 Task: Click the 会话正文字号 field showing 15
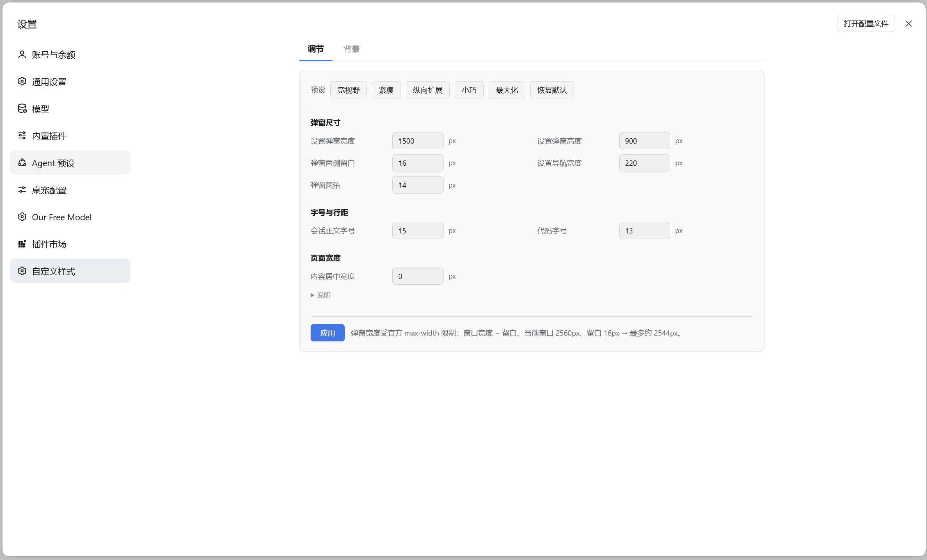(x=418, y=231)
